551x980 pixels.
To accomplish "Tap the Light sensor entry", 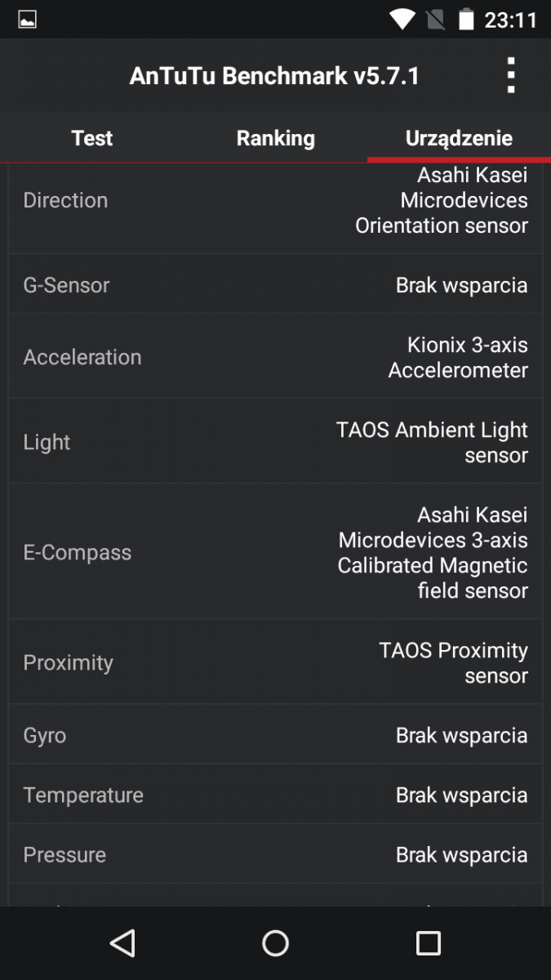I will (x=276, y=442).
